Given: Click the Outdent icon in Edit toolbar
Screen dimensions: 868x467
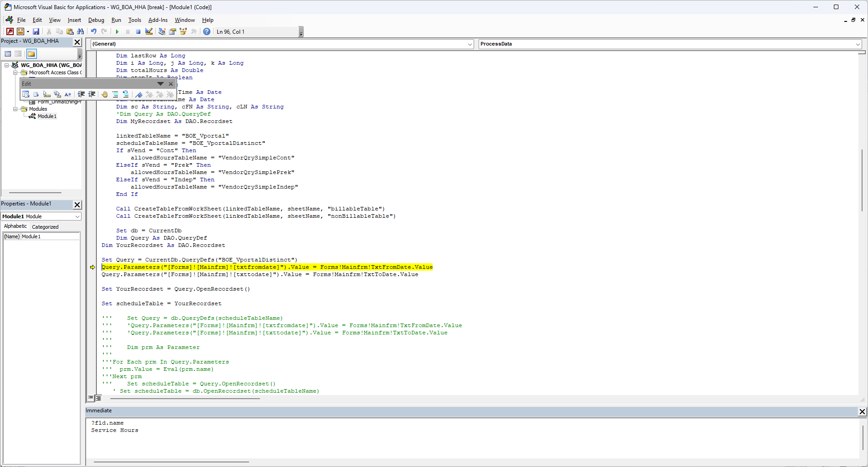Looking at the screenshot, I should point(92,94).
